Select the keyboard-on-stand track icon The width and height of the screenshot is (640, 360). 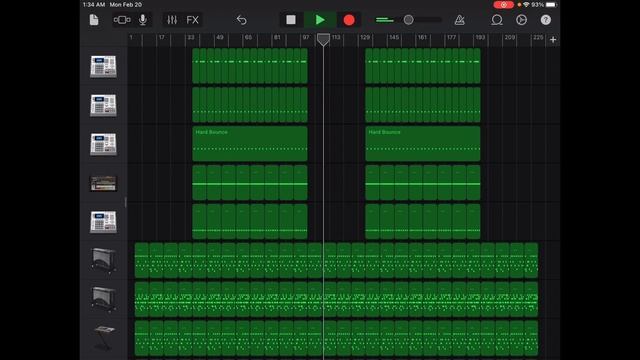point(103,338)
